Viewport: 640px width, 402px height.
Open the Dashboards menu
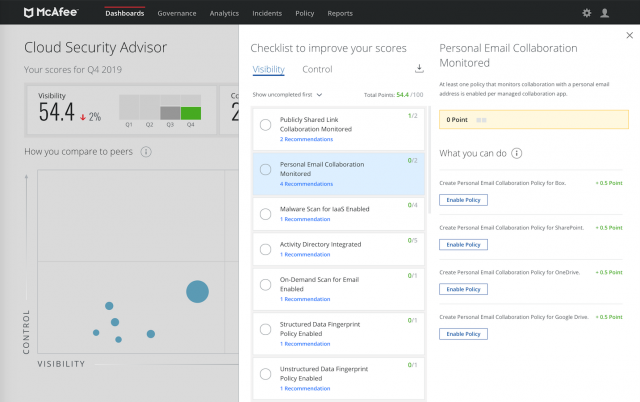tap(124, 13)
